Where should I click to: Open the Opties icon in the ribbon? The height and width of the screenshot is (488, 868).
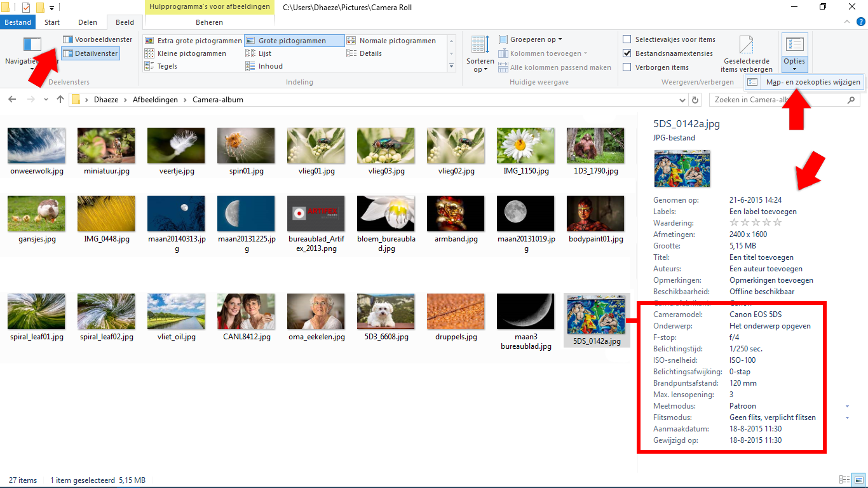tap(794, 46)
